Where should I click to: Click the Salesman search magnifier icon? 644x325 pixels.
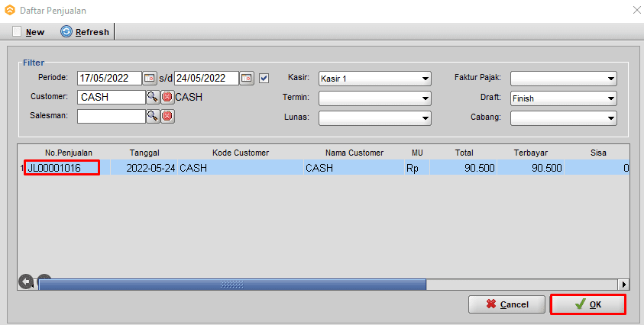[153, 116]
